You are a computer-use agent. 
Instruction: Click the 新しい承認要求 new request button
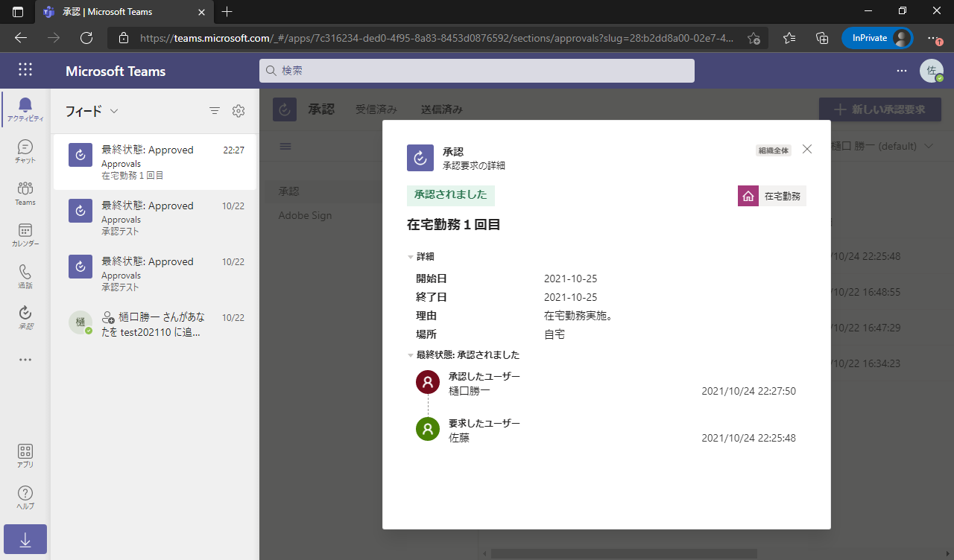(x=880, y=109)
